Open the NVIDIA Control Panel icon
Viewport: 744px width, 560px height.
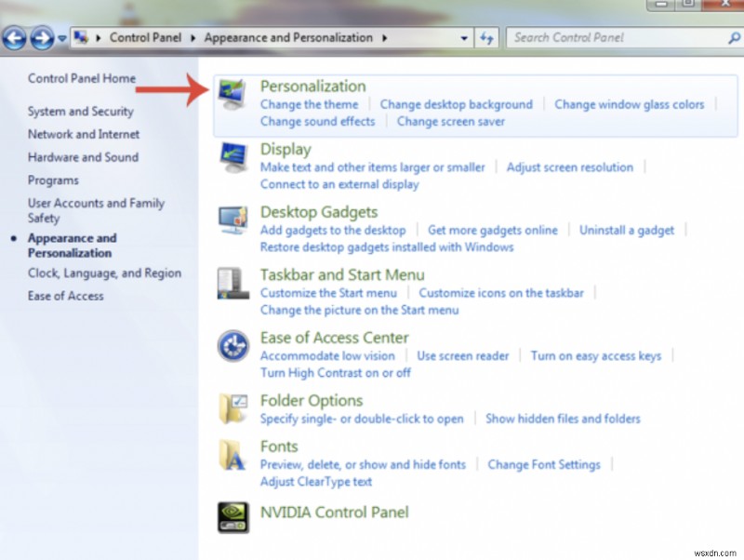click(x=233, y=517)
